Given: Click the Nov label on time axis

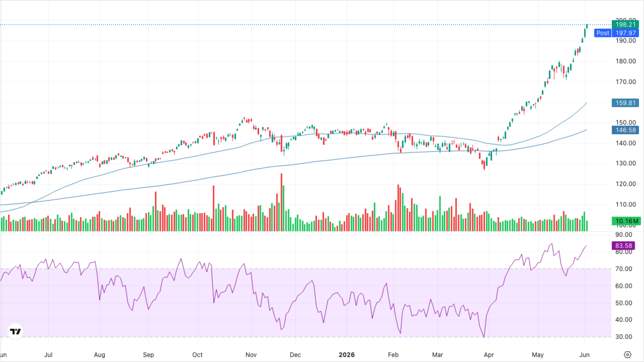Looking at the screenshot, I should [x=251, y=355].
